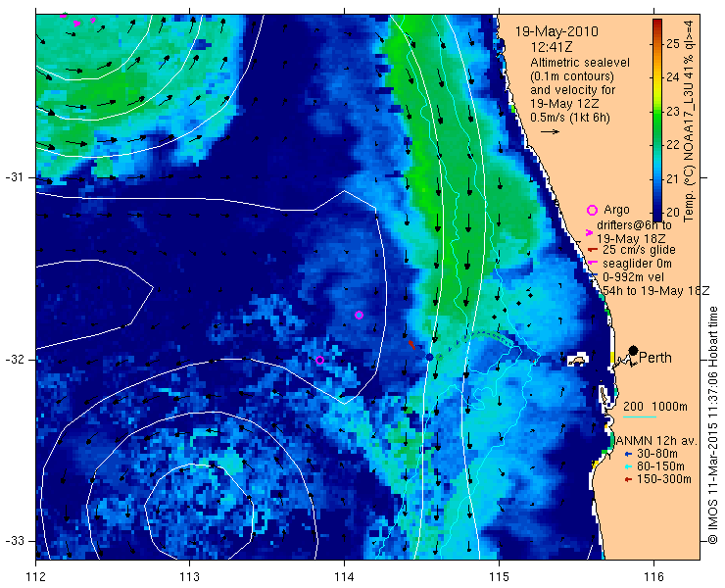The image size is (725, 588).
Task: Click the '200 1000m' bathymetry label
Action: point(655,407)
